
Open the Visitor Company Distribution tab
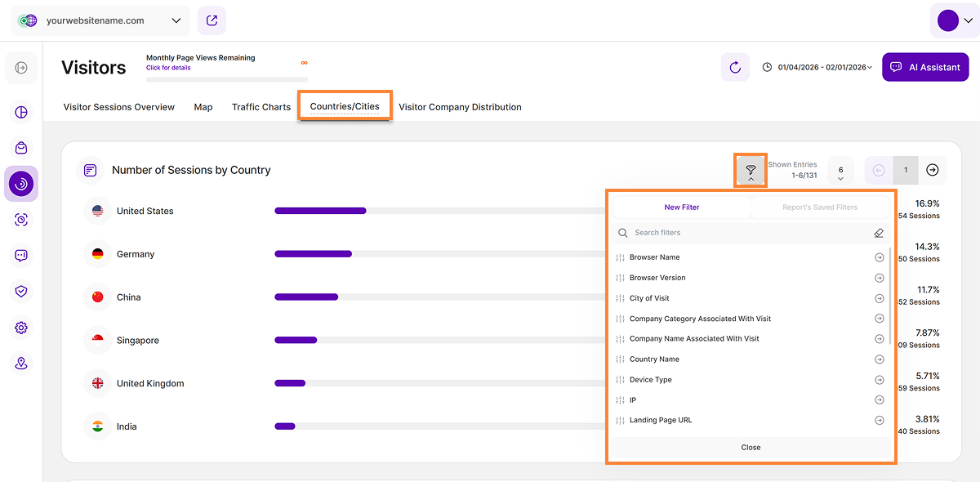point(460,107)
